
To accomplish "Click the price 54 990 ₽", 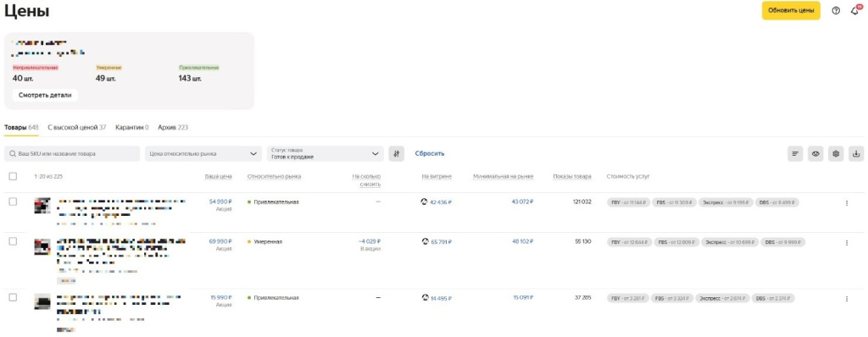I will click(220, 202).
